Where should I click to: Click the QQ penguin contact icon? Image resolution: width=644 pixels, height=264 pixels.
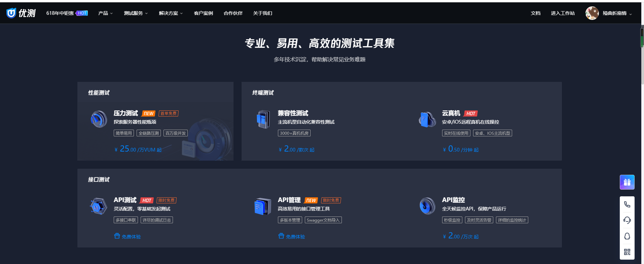pyautogui.click(x=627, y=236)
